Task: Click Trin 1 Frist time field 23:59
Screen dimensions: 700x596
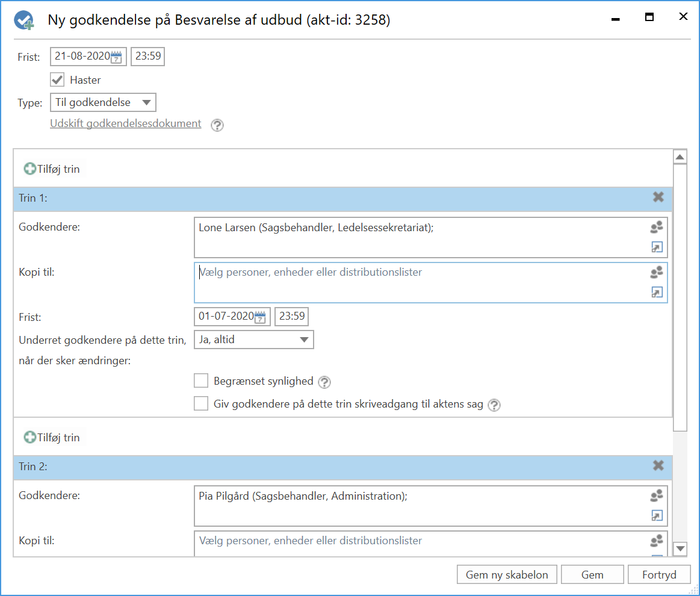Action: [x=291, y=317]
